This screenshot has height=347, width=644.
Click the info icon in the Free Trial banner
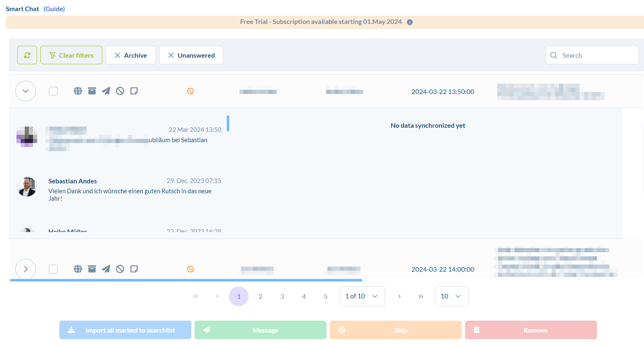click(410, 22)
